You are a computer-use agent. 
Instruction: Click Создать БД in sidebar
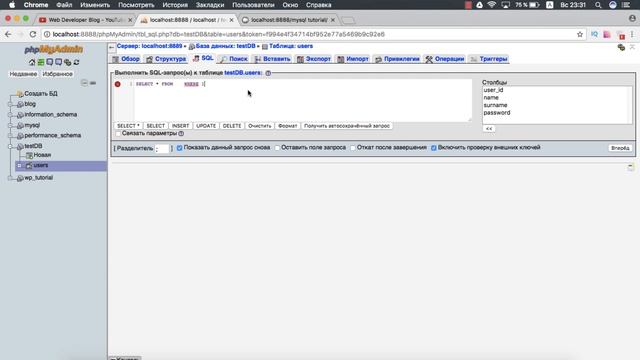40,93
